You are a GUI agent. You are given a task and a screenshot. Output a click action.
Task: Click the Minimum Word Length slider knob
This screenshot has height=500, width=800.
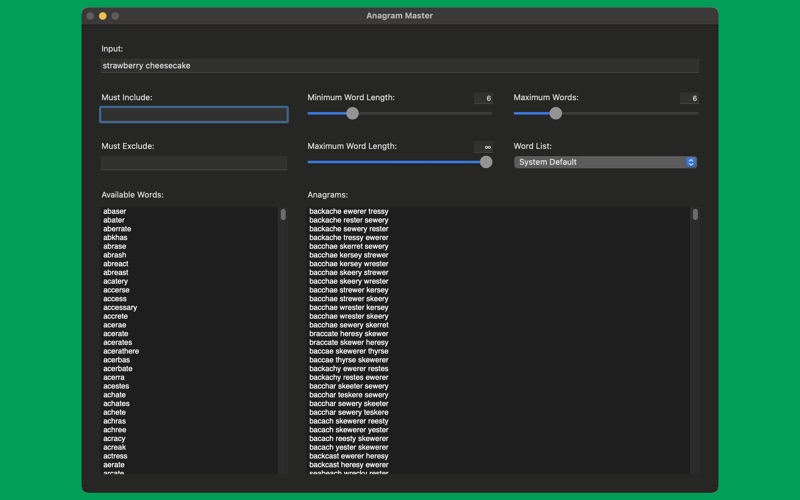coord(353,113)
